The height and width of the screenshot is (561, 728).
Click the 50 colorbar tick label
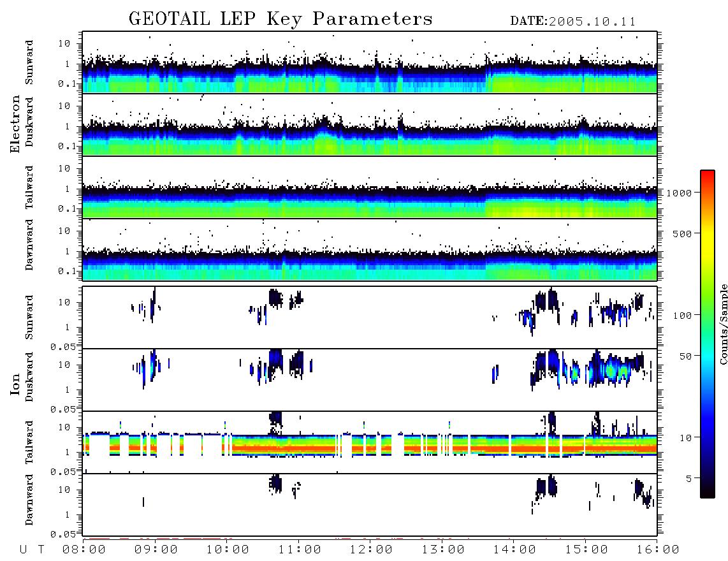click(685, 356)
